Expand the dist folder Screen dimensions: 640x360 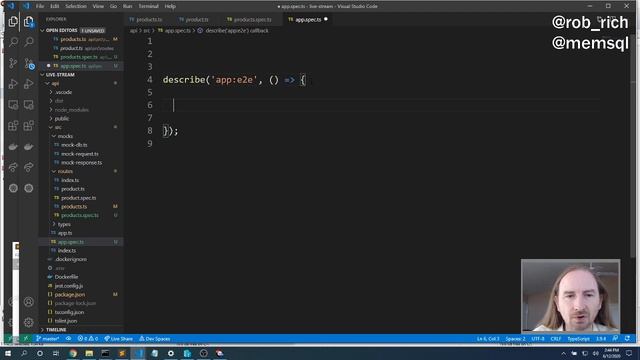tap(51, 101)
